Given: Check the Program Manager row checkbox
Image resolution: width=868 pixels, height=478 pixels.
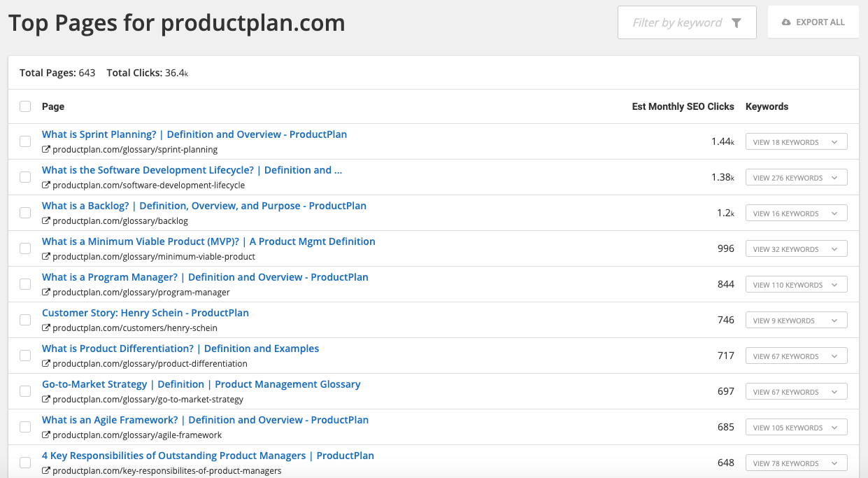Looking at the screenshot, I should click(x=25, y=284).
